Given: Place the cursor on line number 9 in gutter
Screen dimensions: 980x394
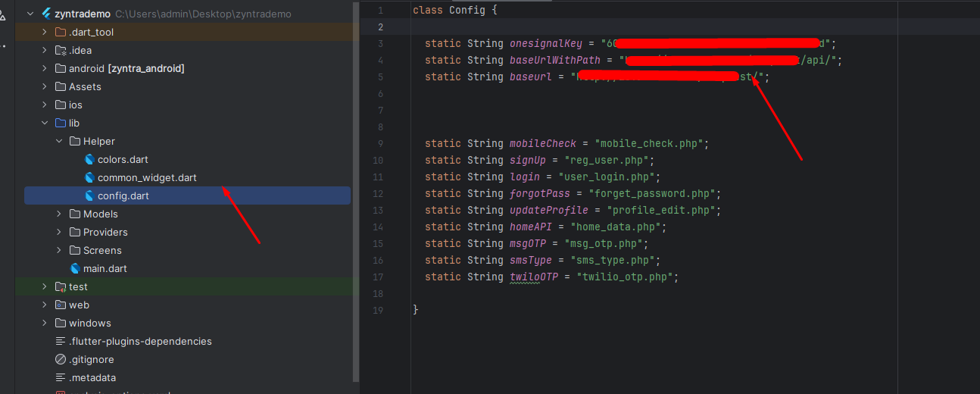Looking at the screenshot, I should point(379,144).
